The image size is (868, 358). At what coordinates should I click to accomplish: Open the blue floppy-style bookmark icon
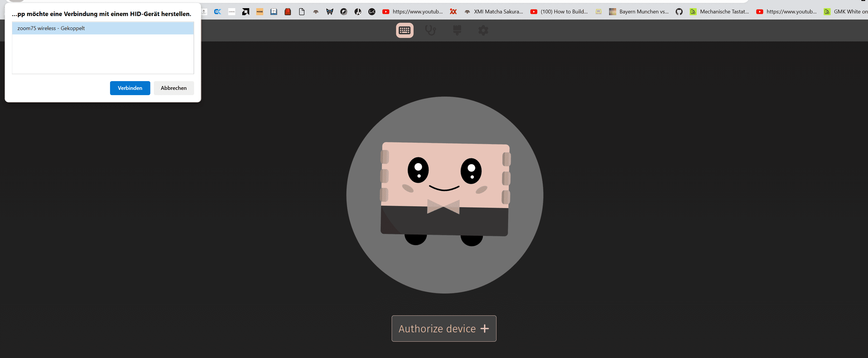click(x=273, y=12)
